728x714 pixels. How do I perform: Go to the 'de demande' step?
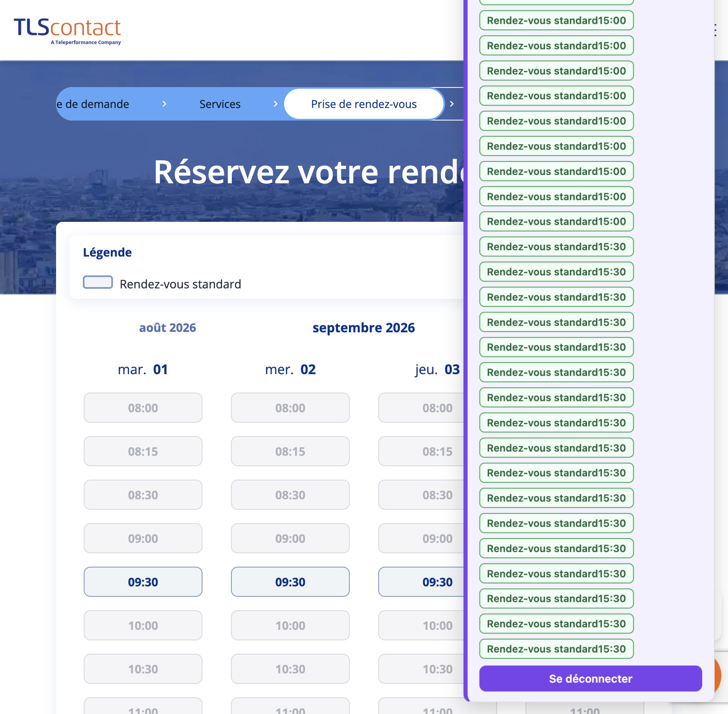pos(93,104)
